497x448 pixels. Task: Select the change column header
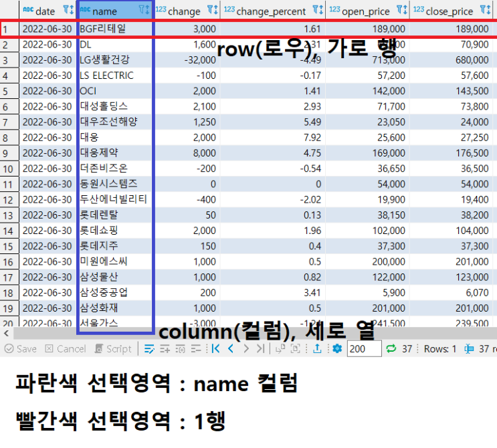[x=187, y=10]
